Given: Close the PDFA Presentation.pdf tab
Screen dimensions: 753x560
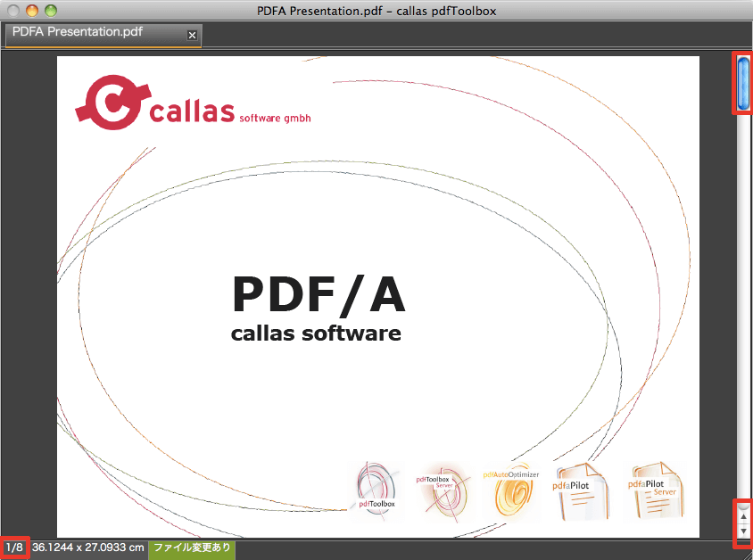Looking at the screenshot, I should point(192,35).
